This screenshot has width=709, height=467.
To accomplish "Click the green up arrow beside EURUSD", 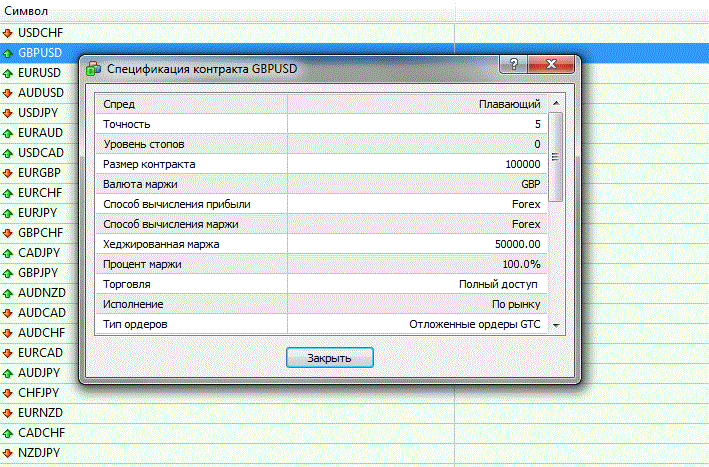I will point(8,73).
